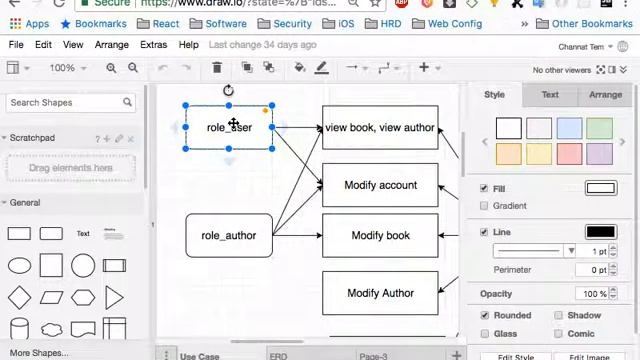The image size is (640, 360).
Task: Click the zoom out magnifier icon
Action: [x=133, y=68]
